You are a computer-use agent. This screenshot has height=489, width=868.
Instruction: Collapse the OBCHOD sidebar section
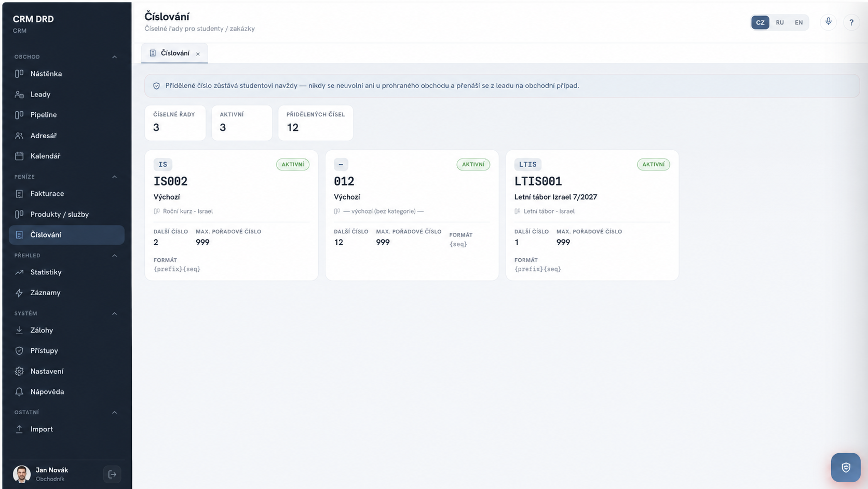click(x=115, y=57)
